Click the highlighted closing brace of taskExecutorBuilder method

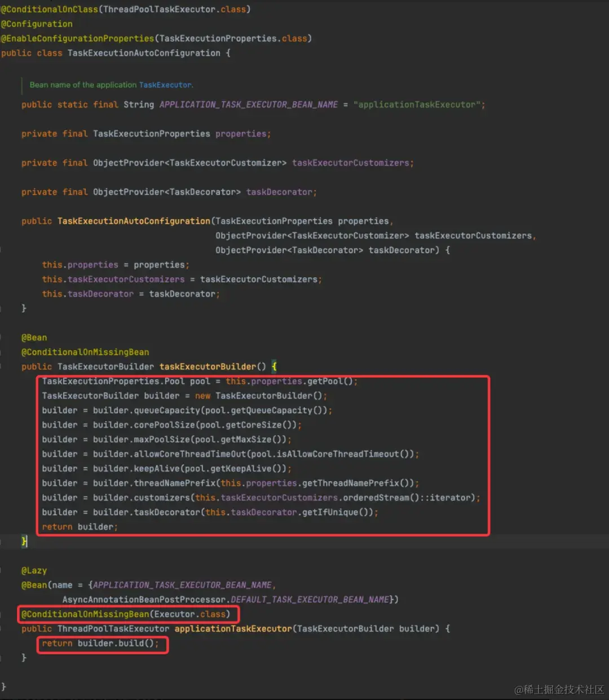pyautogui.click(x=24, y=542)
